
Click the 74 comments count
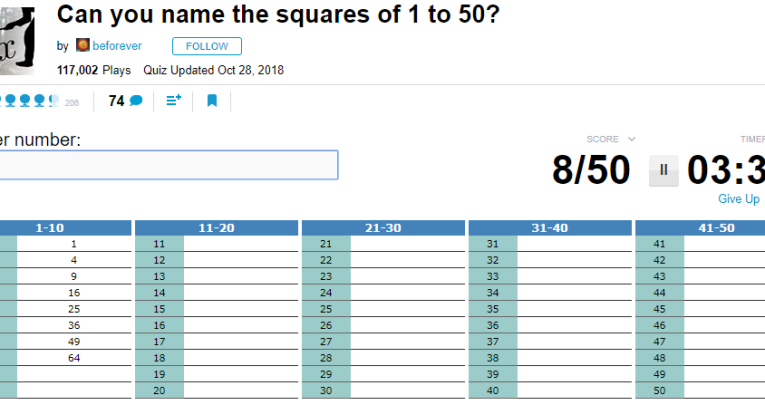[x=116, y=101]
